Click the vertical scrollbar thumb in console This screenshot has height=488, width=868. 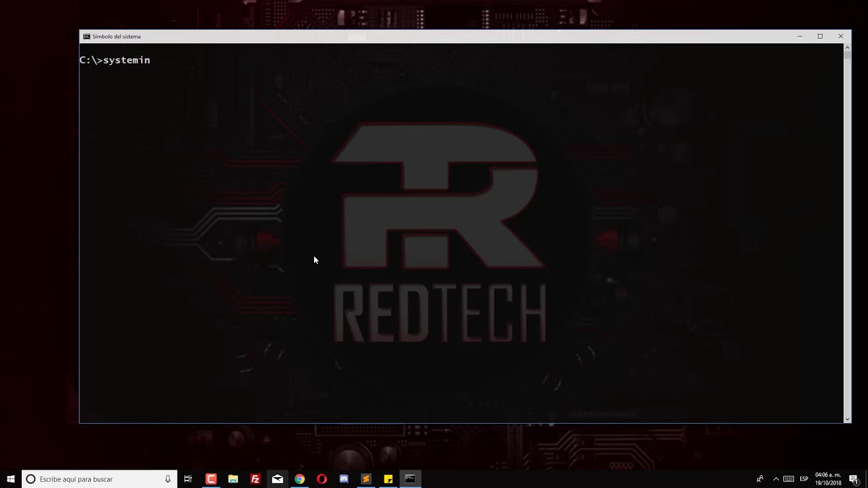point(847,55)
